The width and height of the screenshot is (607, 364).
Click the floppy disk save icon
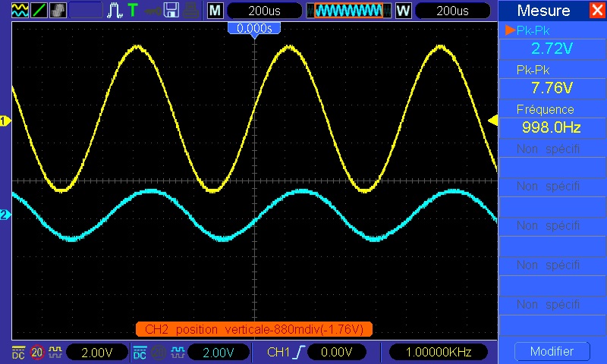171,10
